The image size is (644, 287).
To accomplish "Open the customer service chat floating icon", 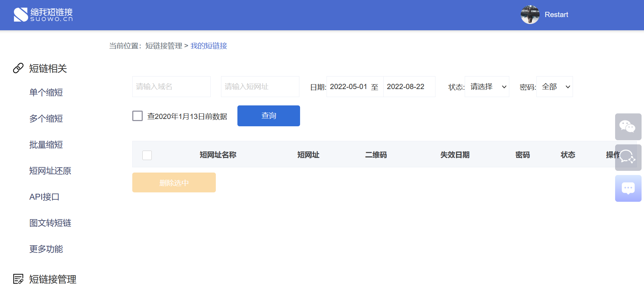I will [x=628, y=157].
